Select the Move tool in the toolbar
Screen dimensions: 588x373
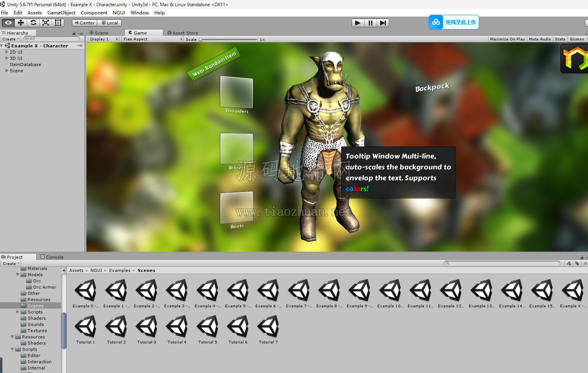pos(21,23)
